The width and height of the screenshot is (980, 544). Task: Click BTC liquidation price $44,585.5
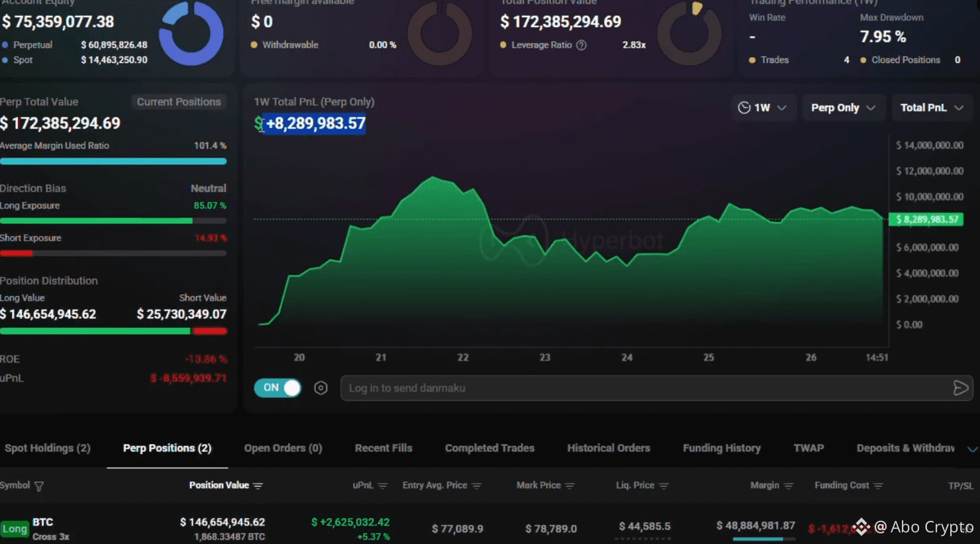coord(644,527)
